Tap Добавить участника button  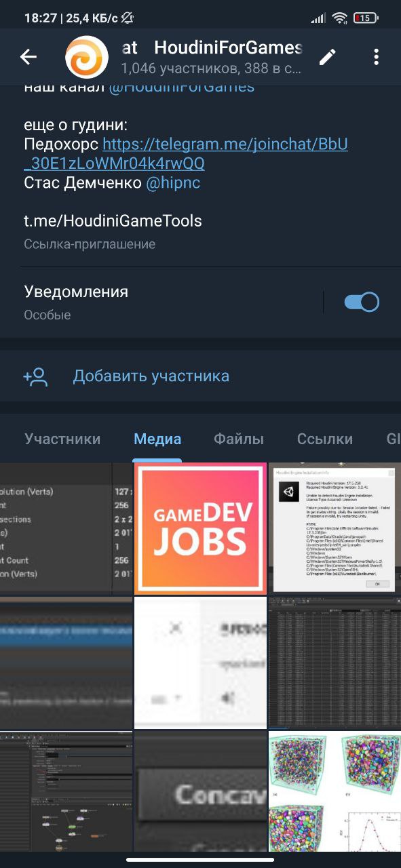point(200,376)
